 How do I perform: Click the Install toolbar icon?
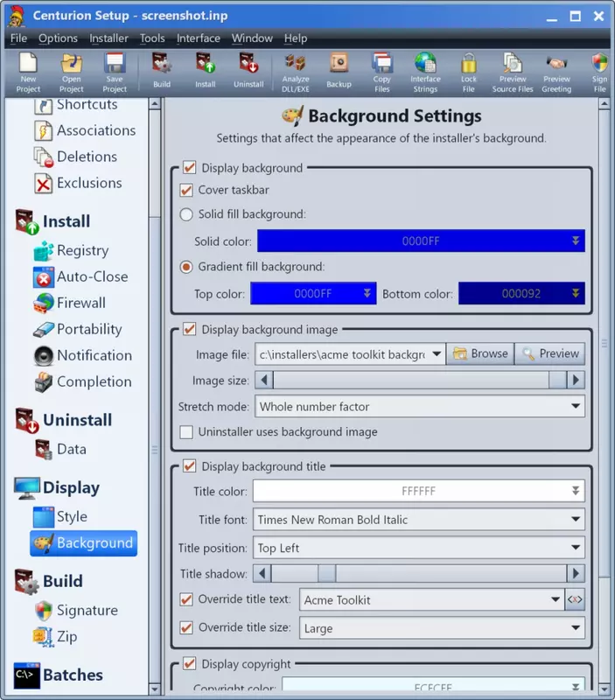click(x=205, y=71)
